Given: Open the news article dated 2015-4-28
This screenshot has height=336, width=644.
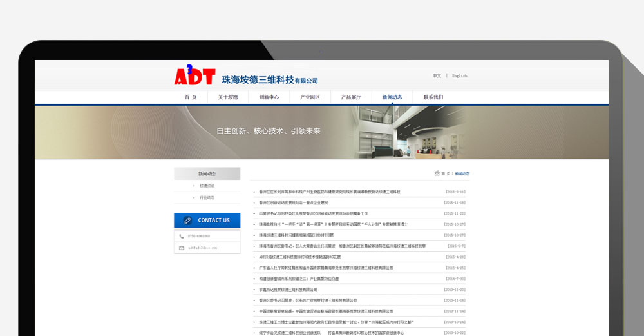Looking at the screenshot, I should point(300,257).
